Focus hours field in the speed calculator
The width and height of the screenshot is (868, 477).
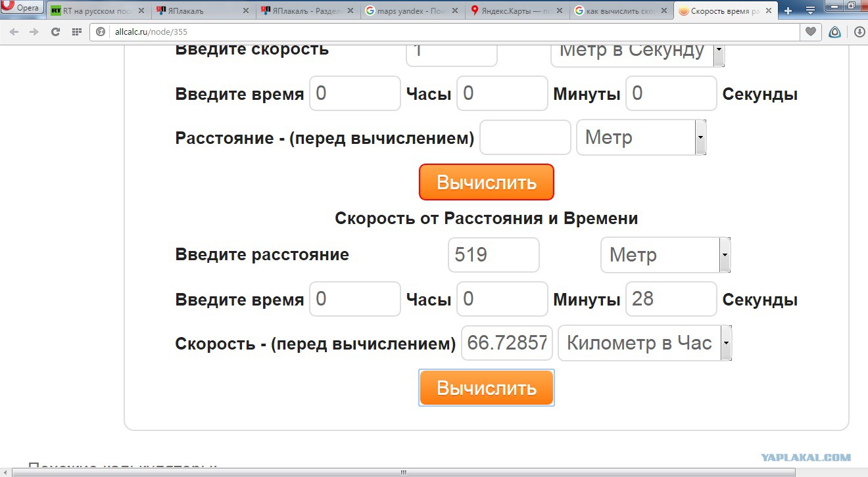tap(354, 299)
